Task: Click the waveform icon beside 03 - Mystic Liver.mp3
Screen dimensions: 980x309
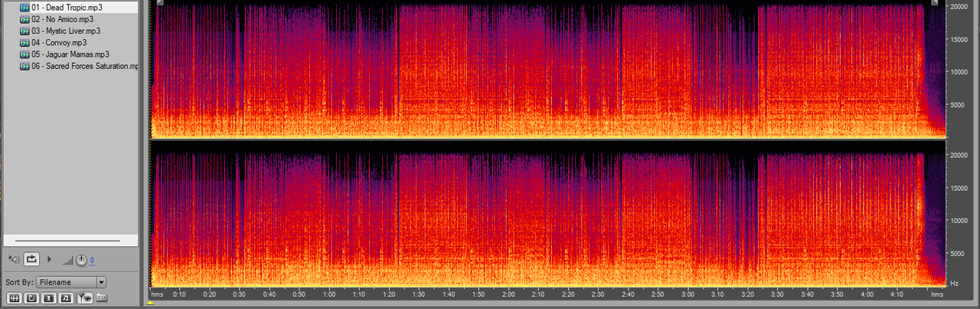Action: pyautogui.click(x=24, y=31)
